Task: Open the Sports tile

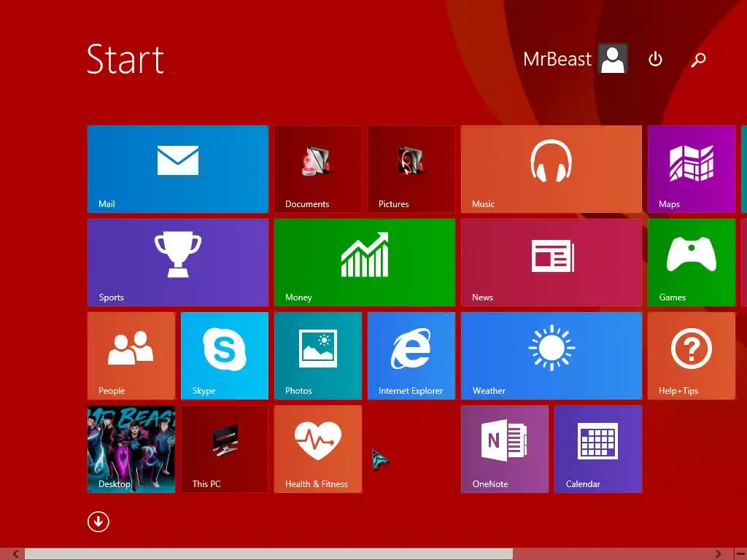Action: point(178,262)
